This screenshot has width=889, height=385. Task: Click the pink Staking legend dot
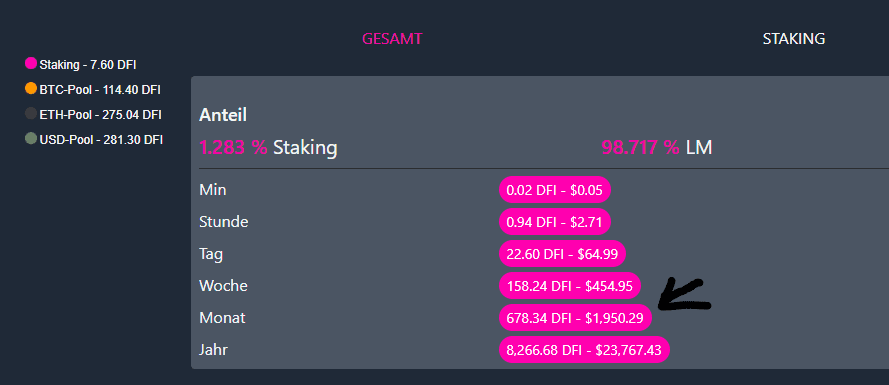click(31, 63)
